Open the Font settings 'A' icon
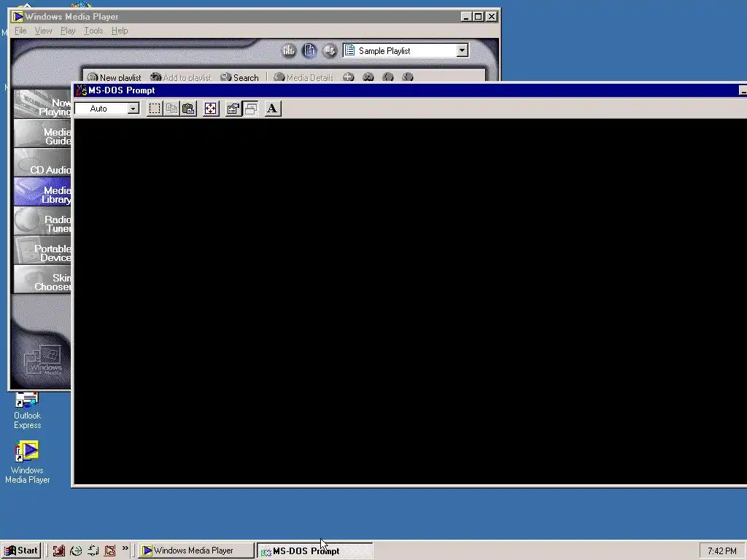 tap(273, 109)
